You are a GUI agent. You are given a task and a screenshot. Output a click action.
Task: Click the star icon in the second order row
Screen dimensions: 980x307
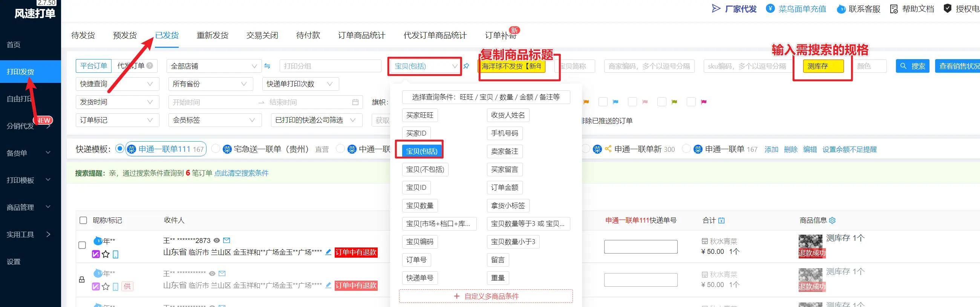click(x=106, y=286)
